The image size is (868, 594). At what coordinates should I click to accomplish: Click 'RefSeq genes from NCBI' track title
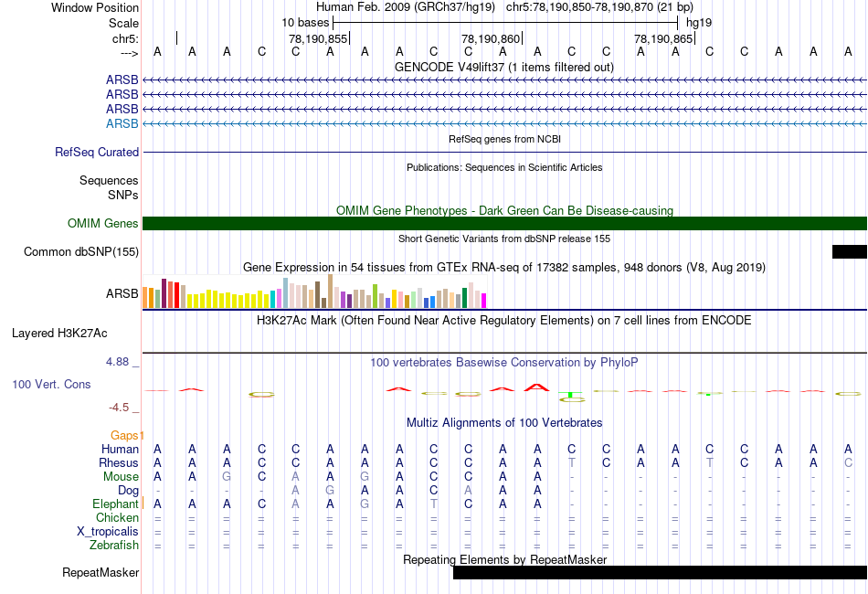tap(504, 139)
